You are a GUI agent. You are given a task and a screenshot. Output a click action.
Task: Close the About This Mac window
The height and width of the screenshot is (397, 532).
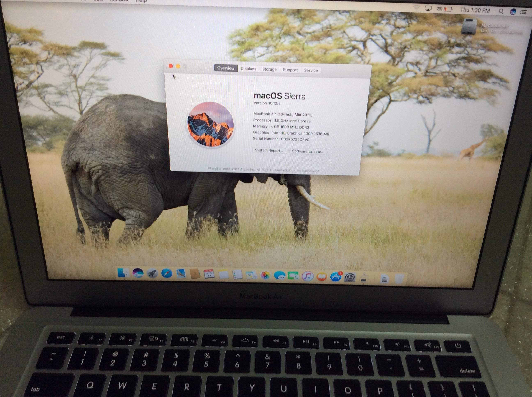(171, 66)
